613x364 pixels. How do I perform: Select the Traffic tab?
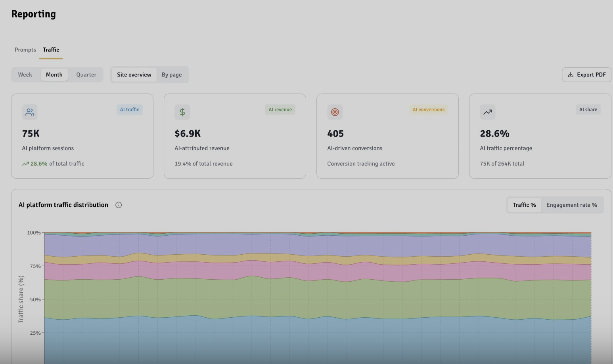[51, 50]
